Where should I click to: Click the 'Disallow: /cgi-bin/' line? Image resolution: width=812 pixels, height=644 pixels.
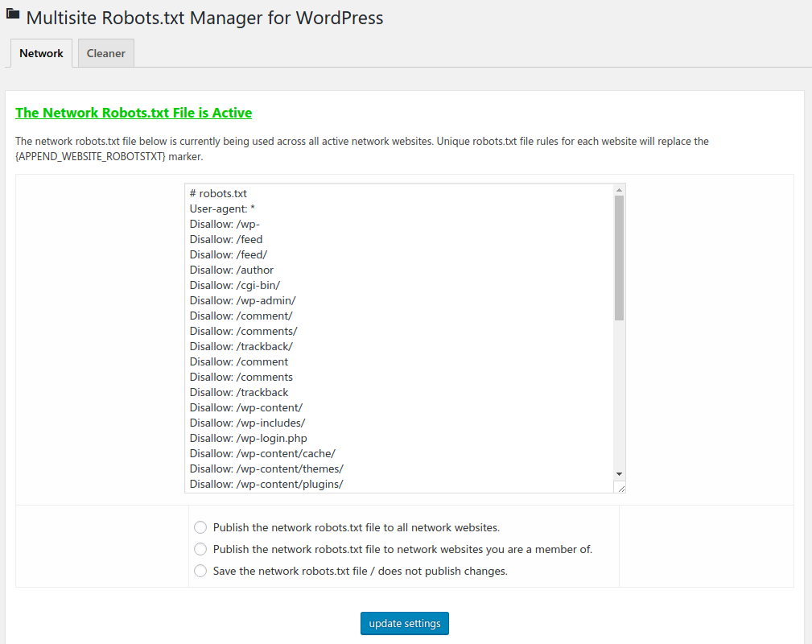tap(234, 285)
